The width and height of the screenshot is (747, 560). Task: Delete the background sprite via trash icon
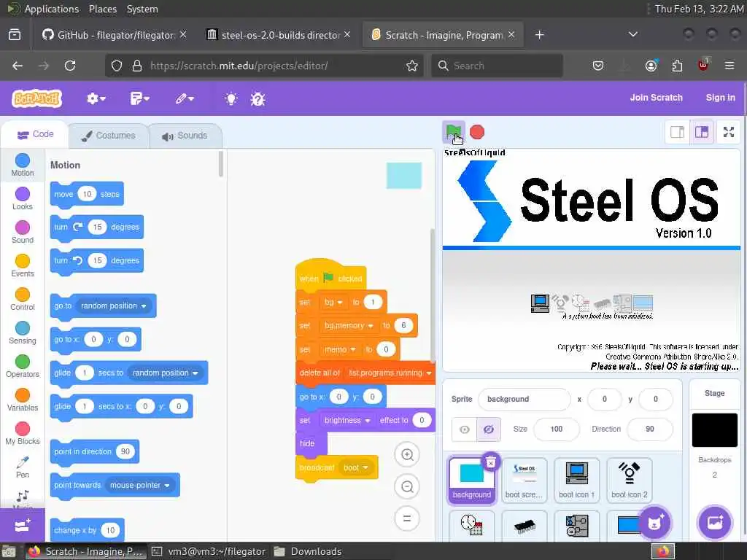coord(491,461)
